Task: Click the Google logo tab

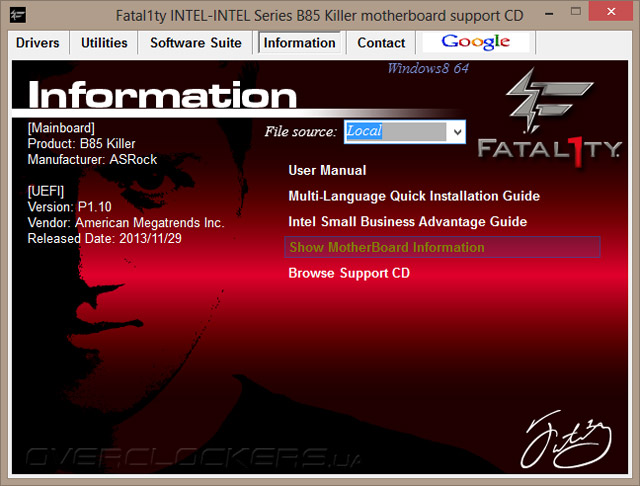Action: tap(476, 42)
